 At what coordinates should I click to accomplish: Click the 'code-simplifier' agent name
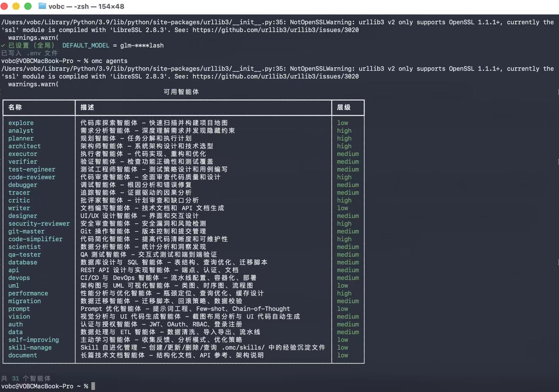(x=35, y=239)
